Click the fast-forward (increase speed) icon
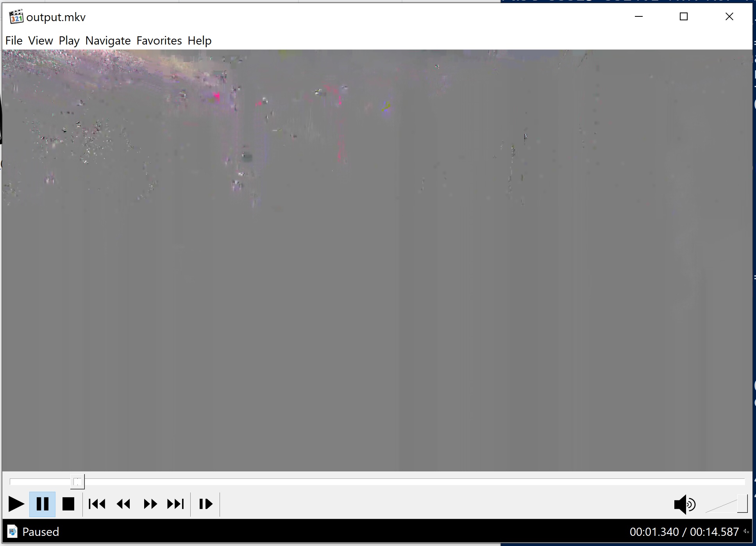Screen dimensions: 756x546 click(x=150, y=504)
